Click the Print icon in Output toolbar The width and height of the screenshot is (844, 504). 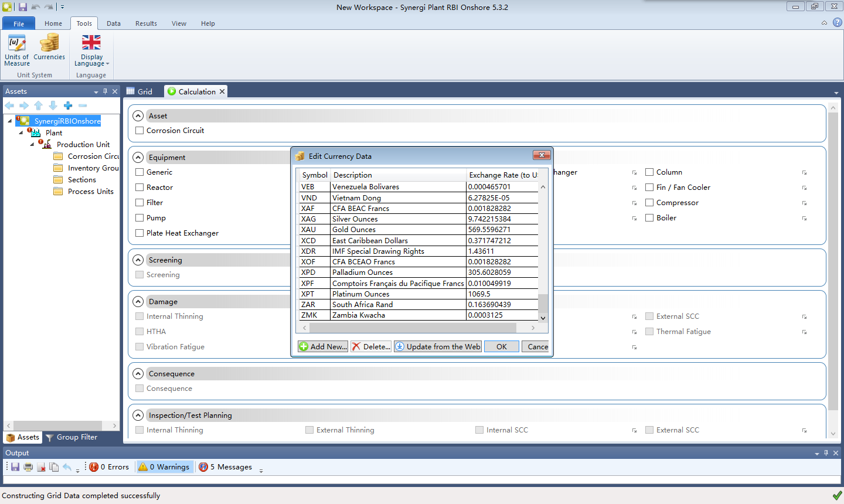tap(28, 467)
